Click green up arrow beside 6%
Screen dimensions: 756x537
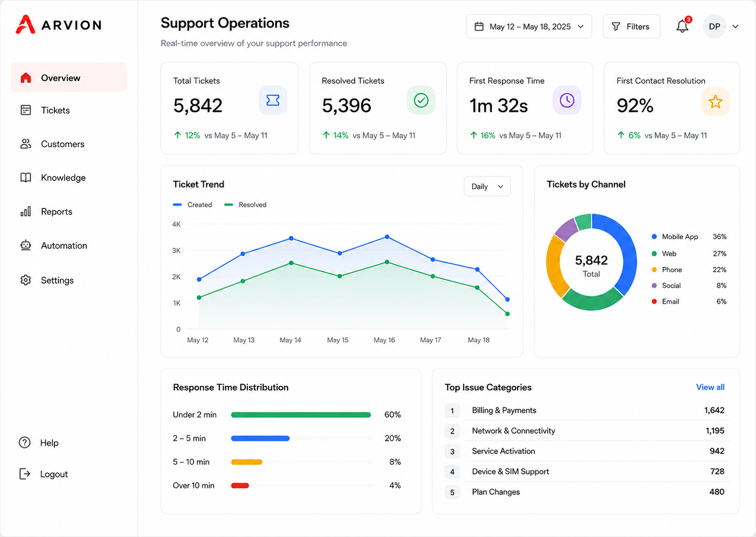click(621, 135)
